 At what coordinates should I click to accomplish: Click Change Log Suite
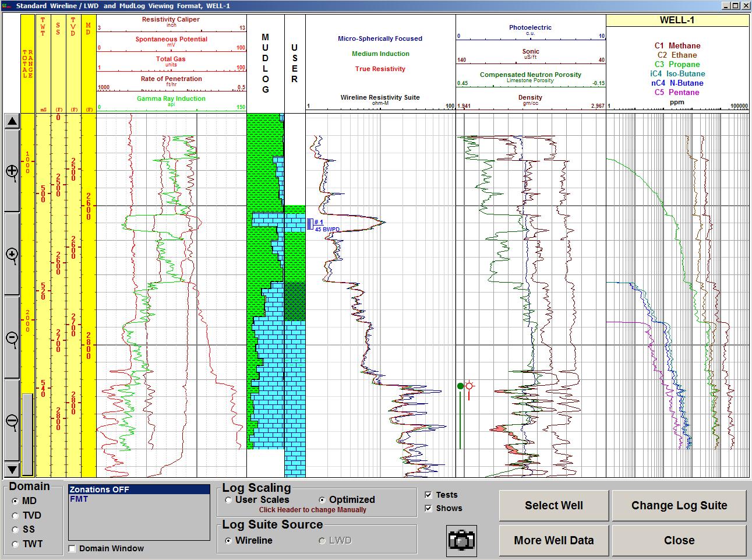pyautogui.click(x=679, y=505)
